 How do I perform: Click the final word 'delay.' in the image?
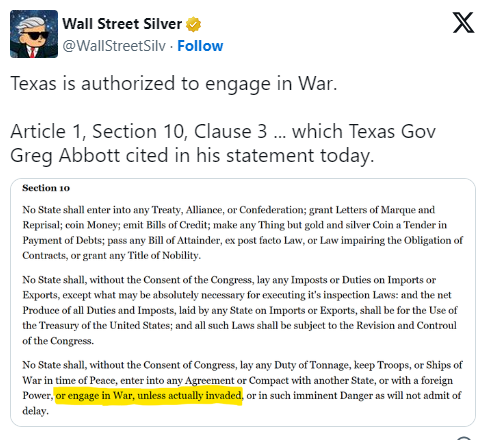35,411
